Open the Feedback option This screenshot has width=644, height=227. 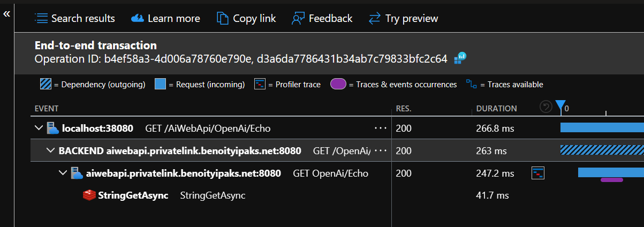[x=322, y=18]
